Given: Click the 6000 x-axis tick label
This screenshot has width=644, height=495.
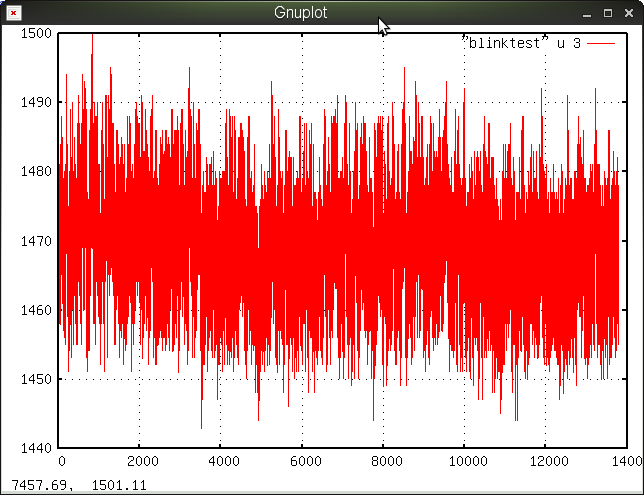Looking at the screenshot, I should [301, 462].
